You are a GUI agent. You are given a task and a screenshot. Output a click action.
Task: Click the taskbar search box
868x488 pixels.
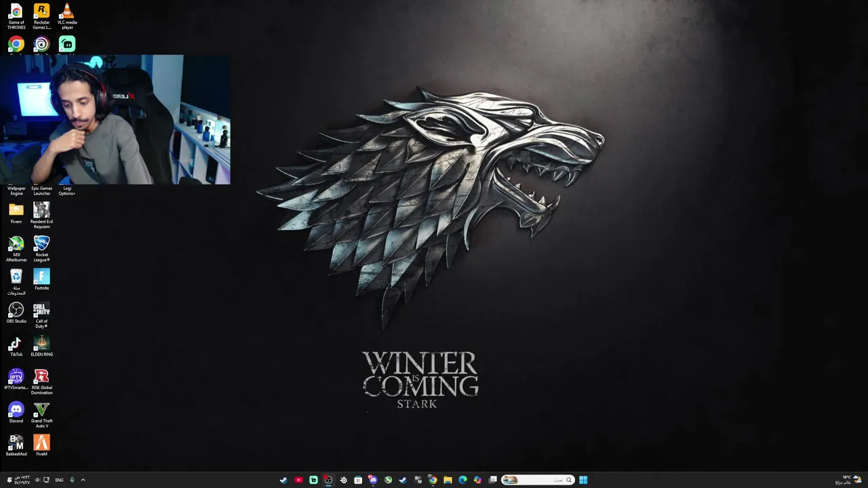tap(538, 480)
